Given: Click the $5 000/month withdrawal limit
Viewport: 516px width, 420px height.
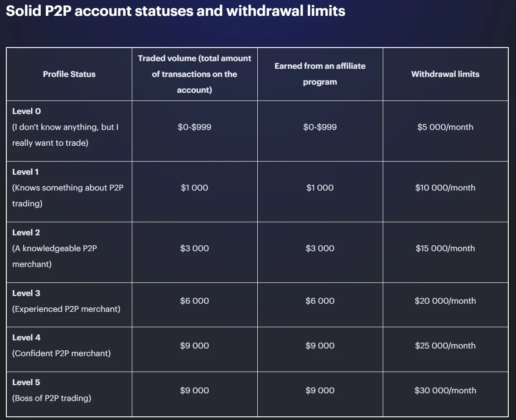Looking at the screenshot, I should 445,127.
